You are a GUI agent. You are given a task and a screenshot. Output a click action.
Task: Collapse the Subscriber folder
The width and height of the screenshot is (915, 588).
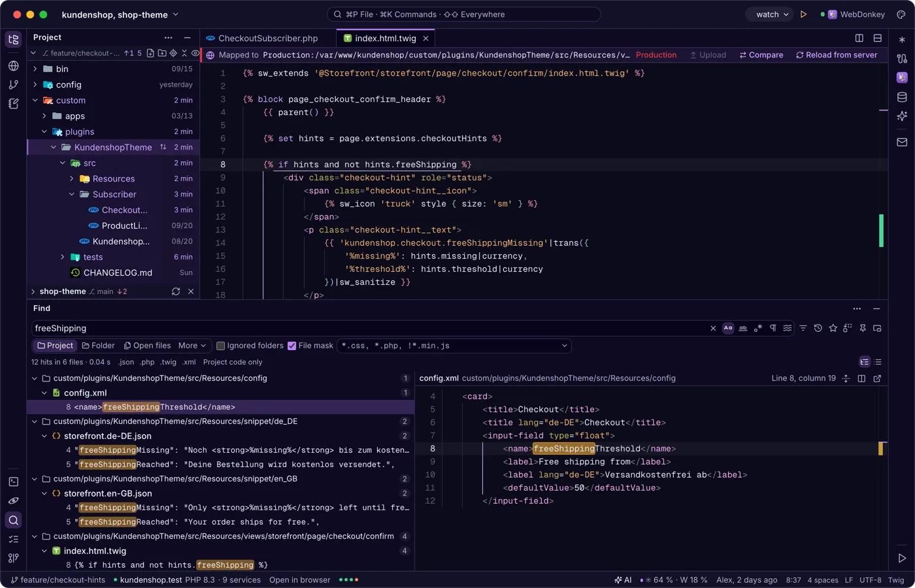72,194
